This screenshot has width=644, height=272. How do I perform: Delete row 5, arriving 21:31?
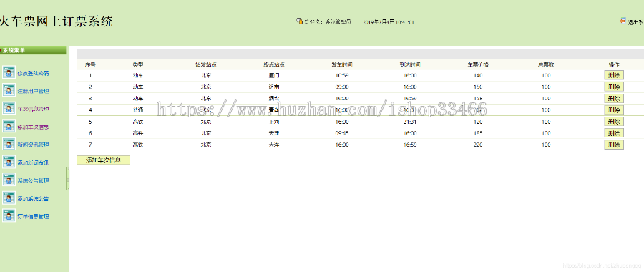point(614,122)
